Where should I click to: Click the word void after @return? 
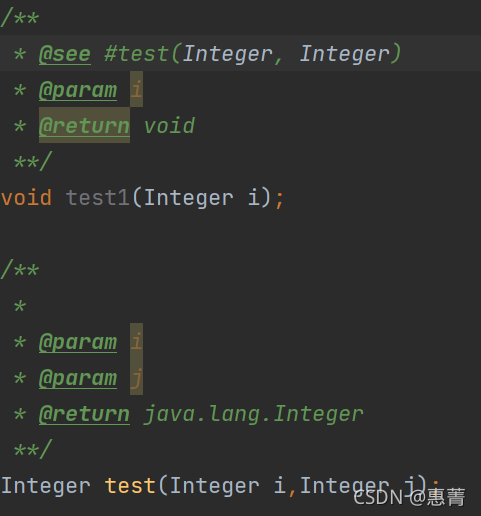tap(169, 126)
